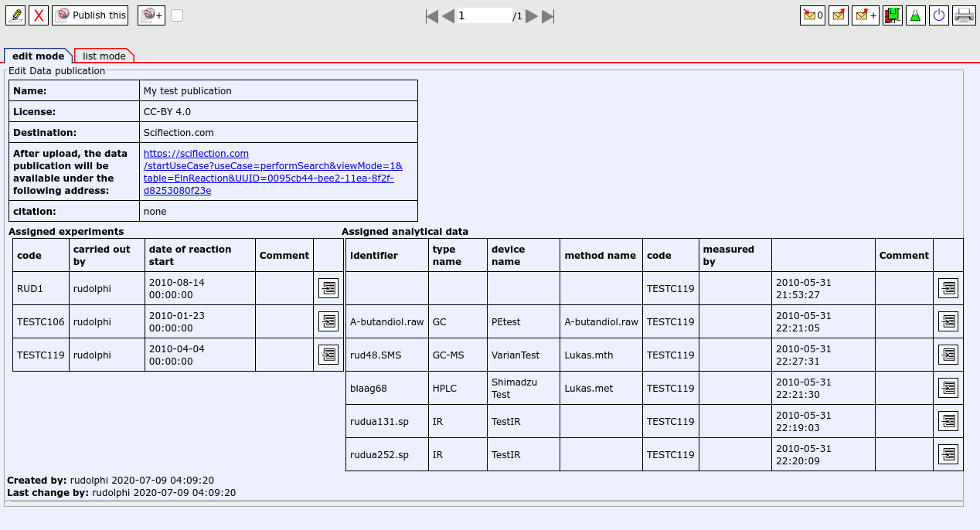Click the page number input field
The width and height of the screenshot is (980, 530).
tap(485, 15)
